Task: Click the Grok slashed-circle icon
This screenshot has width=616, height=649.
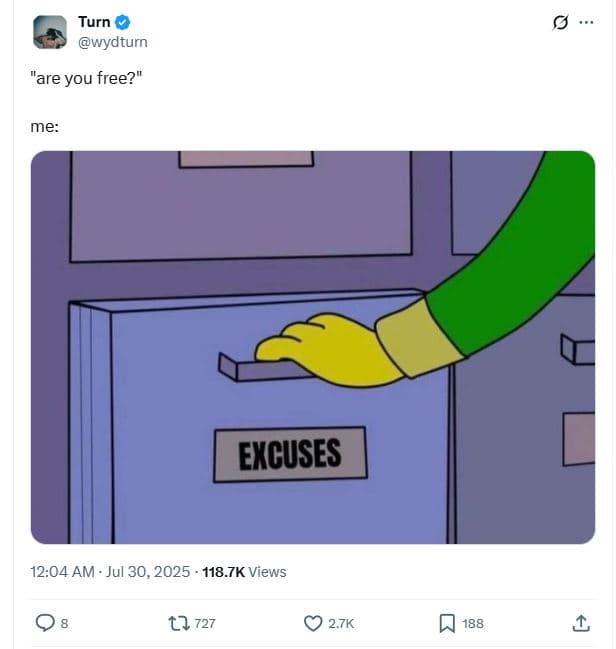Action: click(560, 22)
